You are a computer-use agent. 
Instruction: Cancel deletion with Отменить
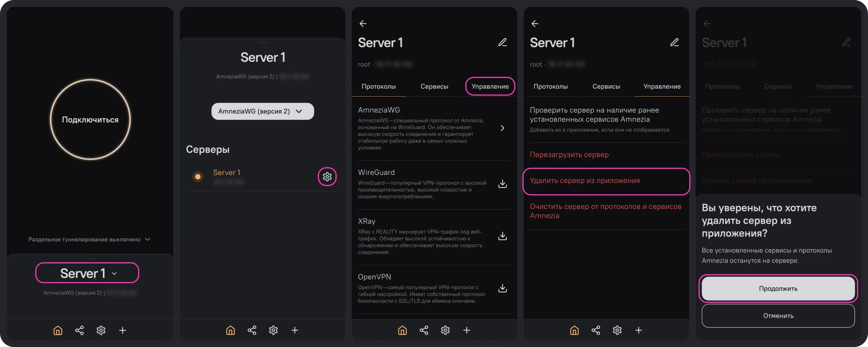click(x=778, y=316)
